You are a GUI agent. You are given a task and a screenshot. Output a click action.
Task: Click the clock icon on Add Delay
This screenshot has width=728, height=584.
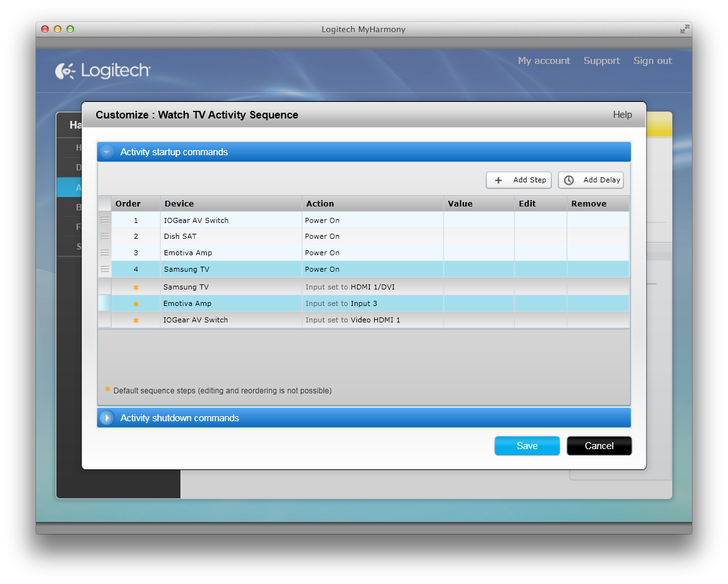click(569, 180)
